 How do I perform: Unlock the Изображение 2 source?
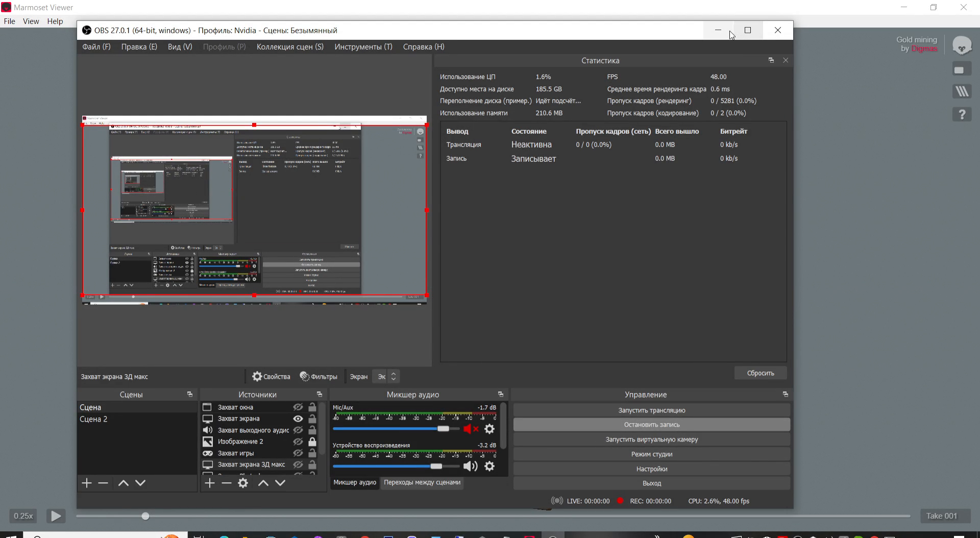(312, 442)
